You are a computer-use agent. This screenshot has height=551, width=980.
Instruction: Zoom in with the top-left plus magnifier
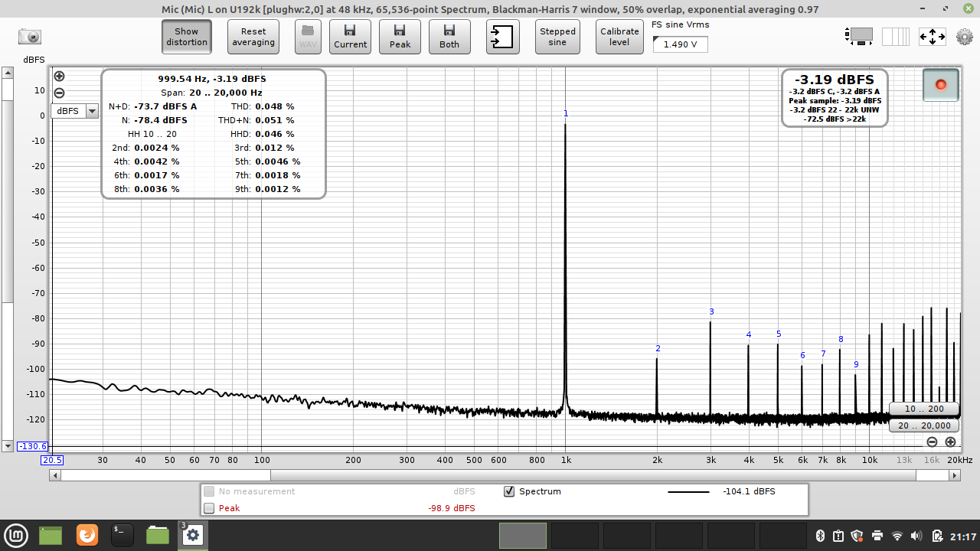point(59,77)
